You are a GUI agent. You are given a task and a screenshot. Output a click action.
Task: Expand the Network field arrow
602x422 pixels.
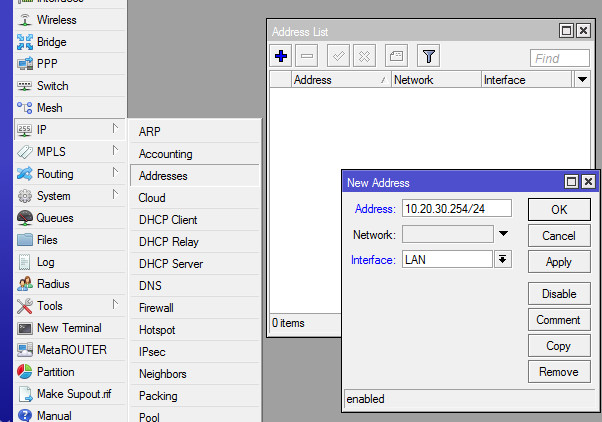tap(504, 234)
